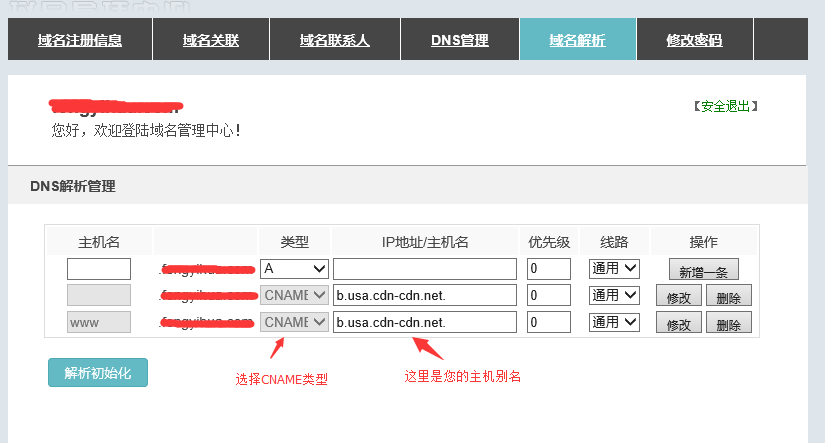
Task: Click the IP地址/主机名 column header
Action: [425, 242]
